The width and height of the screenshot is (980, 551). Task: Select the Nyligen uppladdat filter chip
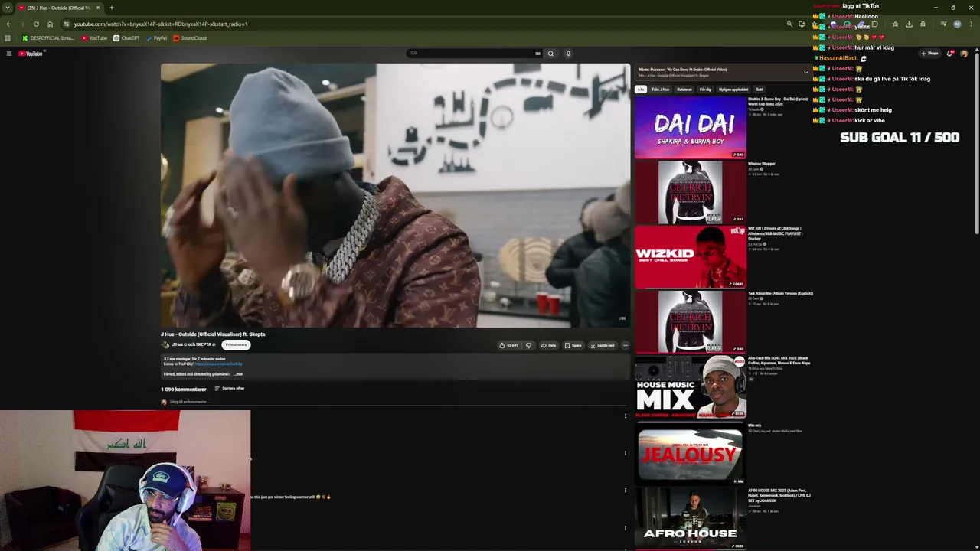click(x=733, y=90)
